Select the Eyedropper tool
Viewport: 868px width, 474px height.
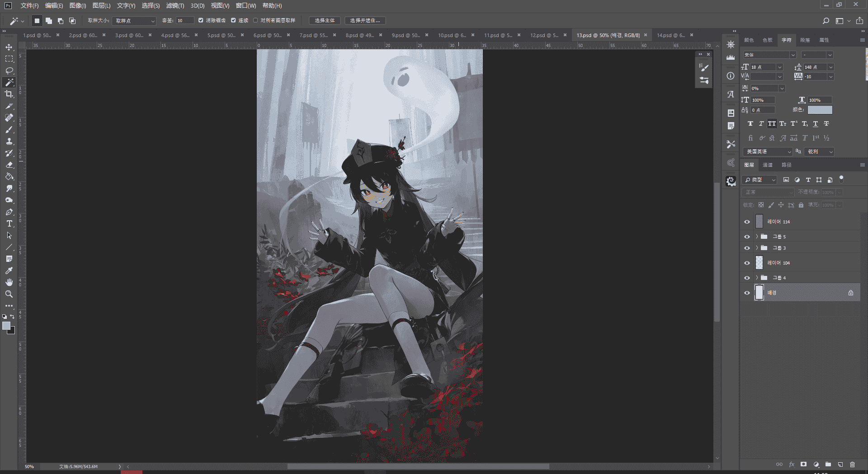click(x=9, y=270)
